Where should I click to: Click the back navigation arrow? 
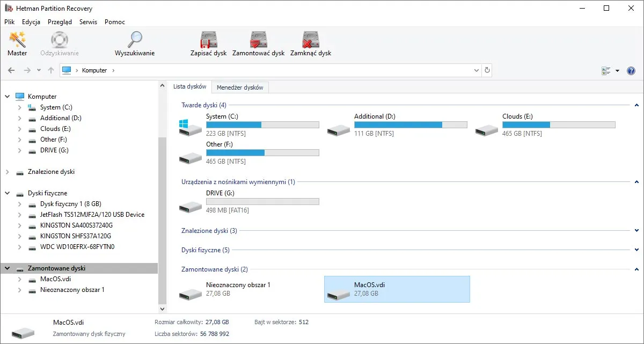(11, 70)
